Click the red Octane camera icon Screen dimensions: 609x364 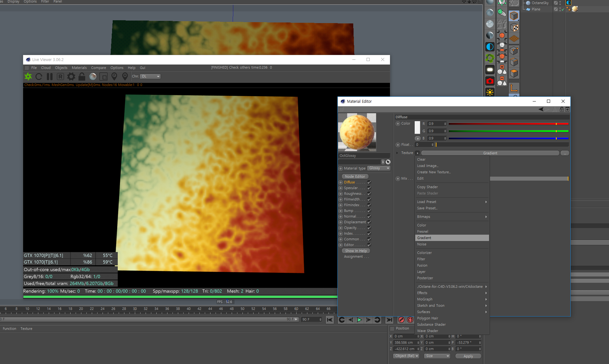pyautogui.click(x=490, y=81)
